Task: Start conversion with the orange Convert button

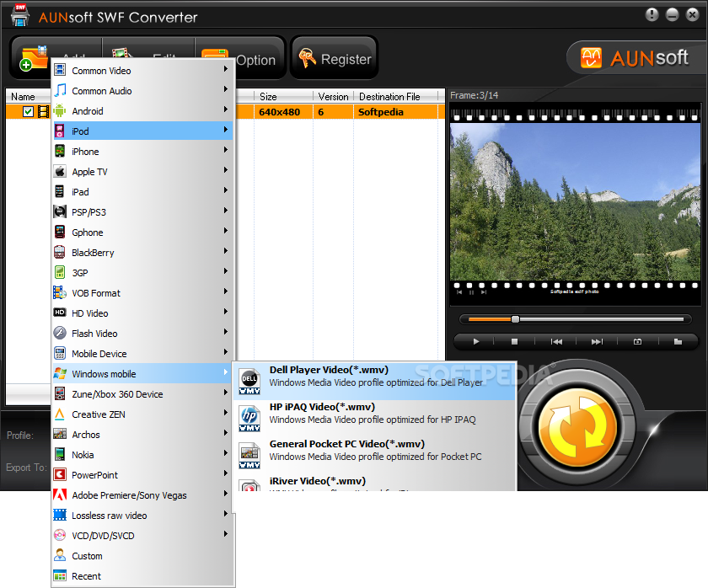Action: 578,428
